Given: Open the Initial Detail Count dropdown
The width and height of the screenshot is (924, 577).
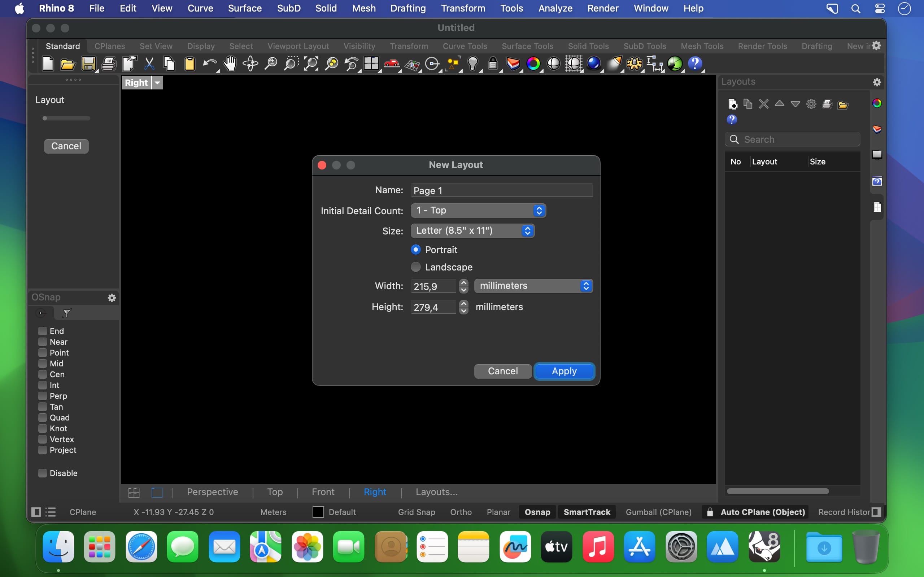Looking at the screenshot, I should [x=478, y=210].
